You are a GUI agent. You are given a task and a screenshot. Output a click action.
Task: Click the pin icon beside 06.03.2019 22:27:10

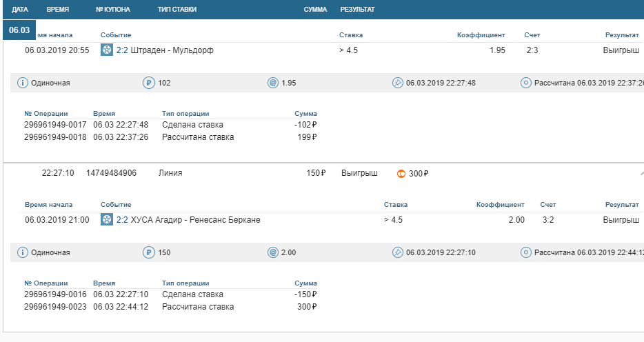click(x=398, y=252)
